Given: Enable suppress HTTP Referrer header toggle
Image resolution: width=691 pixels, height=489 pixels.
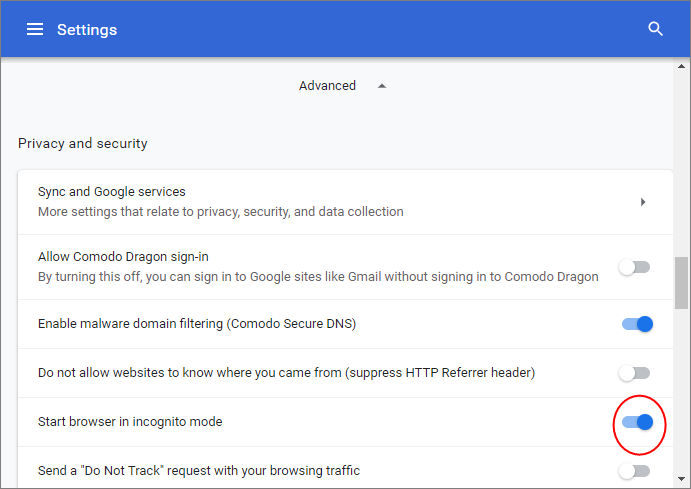Looking at the screenshot, I should [x=635, y=373].
